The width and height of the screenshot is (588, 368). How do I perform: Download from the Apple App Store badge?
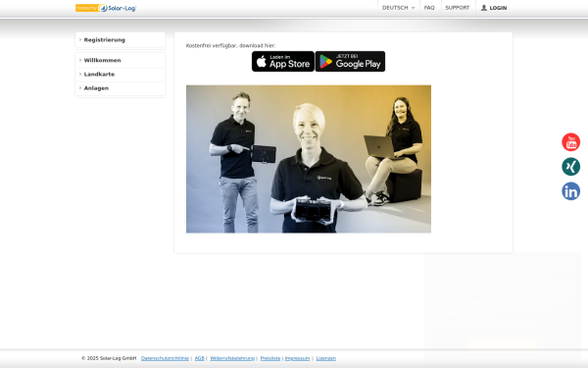(x=283, y=61)
